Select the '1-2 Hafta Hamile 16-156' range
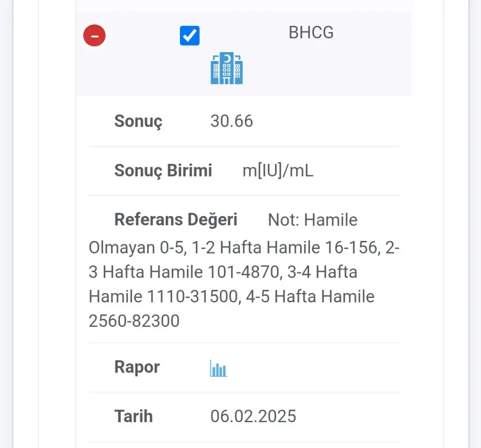 click(284, 247)
